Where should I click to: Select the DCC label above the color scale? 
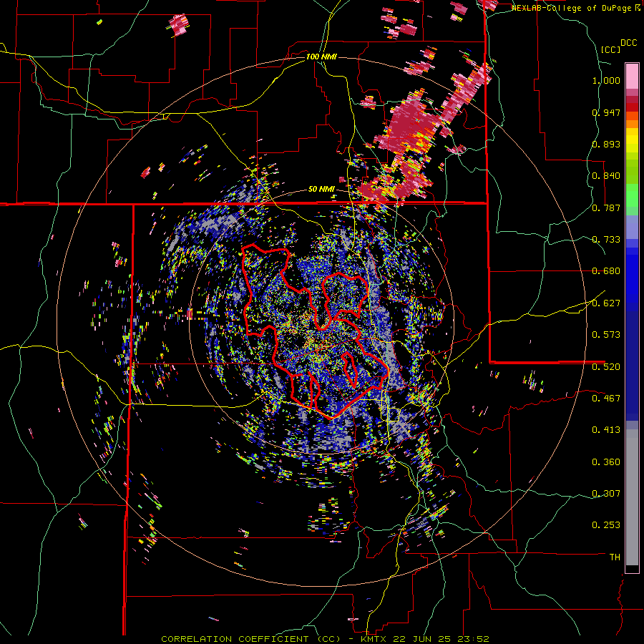pos(628,43)
